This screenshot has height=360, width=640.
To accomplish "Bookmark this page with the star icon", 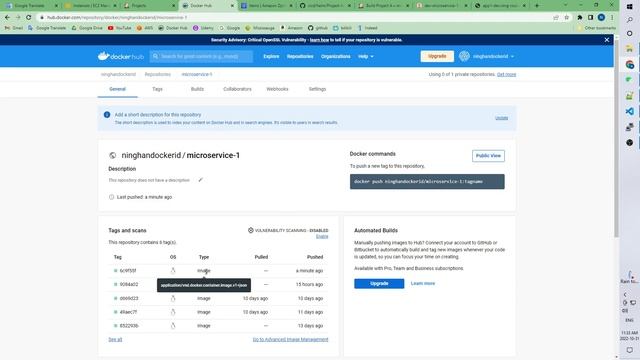I will [x=567, y=18].
